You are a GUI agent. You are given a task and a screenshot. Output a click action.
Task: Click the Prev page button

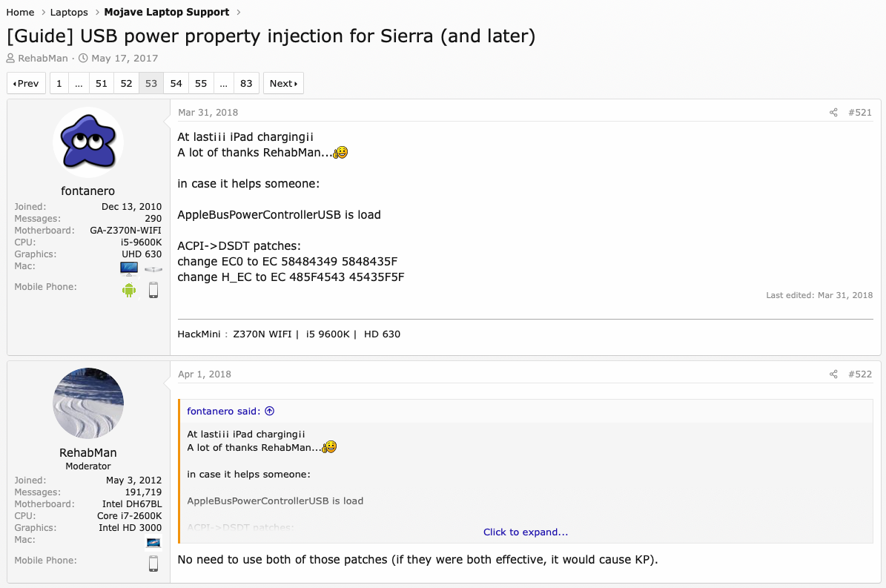coord(26,84)
